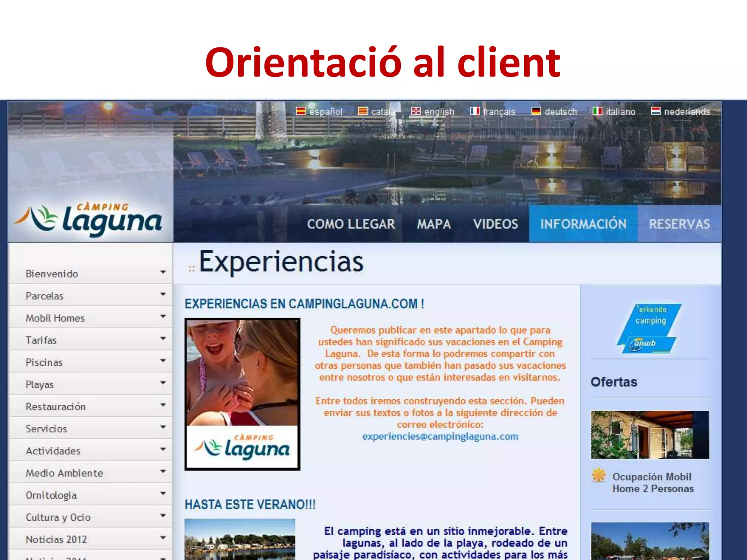The width and height of the screenshot is (747, 560).
Task: Click the Italian flag icon
Action: coord(597,111)
